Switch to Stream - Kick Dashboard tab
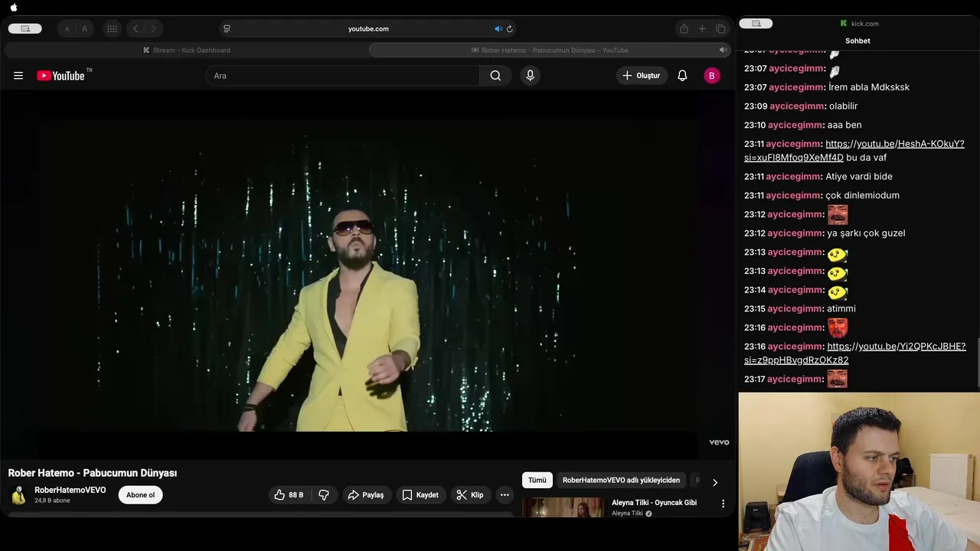The width and height of the screenshot is (980, 551). (x=186, y=50)
